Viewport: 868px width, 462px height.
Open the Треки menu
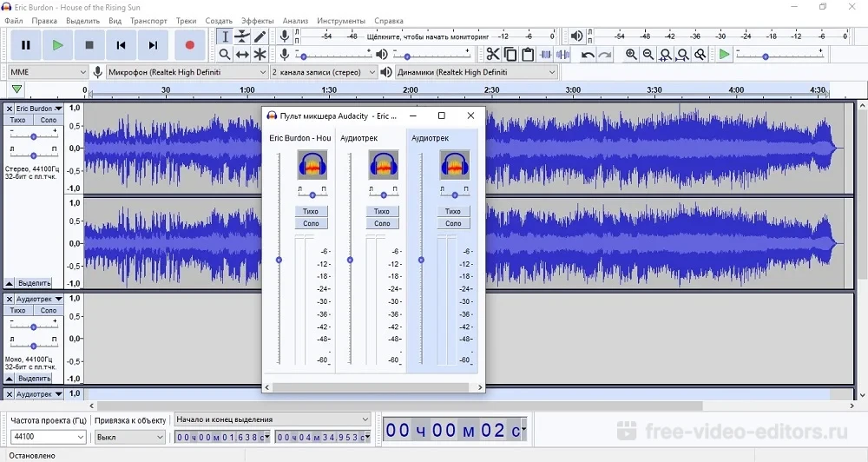pos(186,20)
